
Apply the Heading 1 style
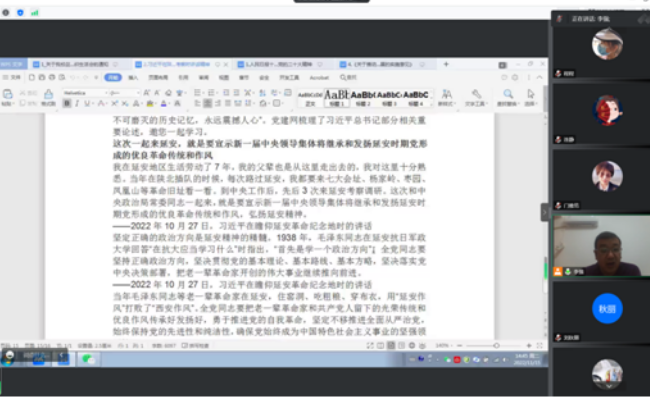click(337, 98)
